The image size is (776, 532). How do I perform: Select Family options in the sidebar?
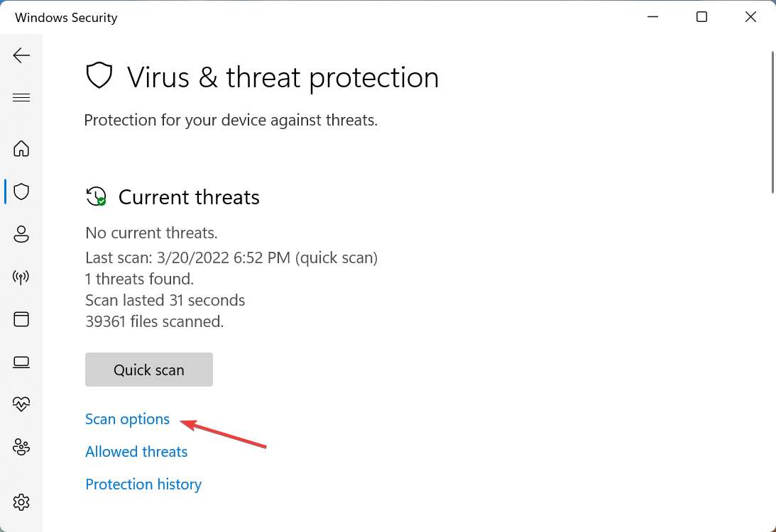point(21,447)
